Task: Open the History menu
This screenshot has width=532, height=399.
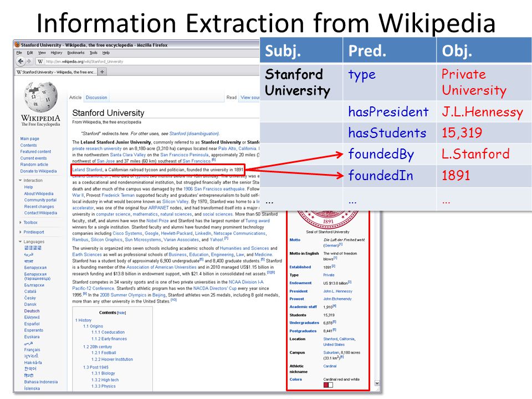Action: pyautogui.click(x=57, y=53)
